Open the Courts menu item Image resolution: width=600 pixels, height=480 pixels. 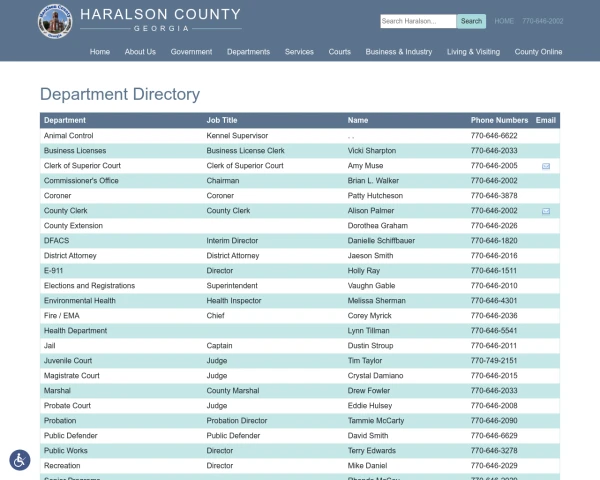pos(340,51)
